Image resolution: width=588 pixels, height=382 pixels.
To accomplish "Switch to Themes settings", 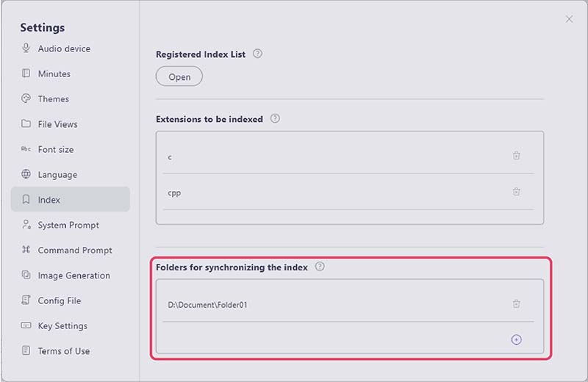I will click(54, 99).
